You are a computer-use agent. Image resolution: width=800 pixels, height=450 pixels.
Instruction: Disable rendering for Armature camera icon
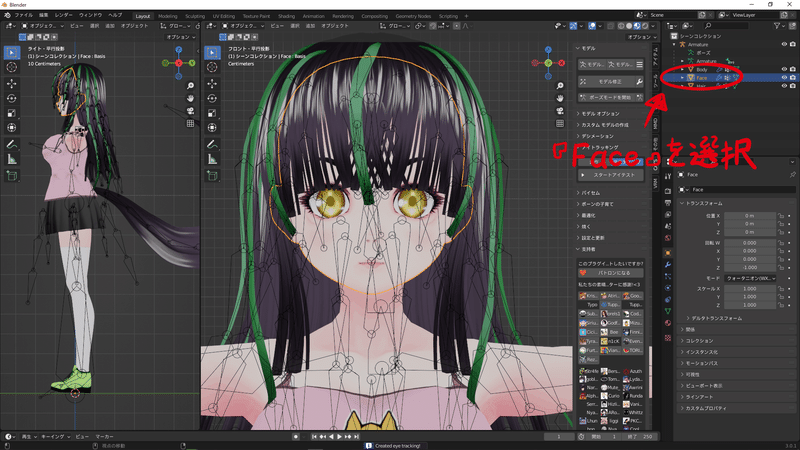coord(793,44)
